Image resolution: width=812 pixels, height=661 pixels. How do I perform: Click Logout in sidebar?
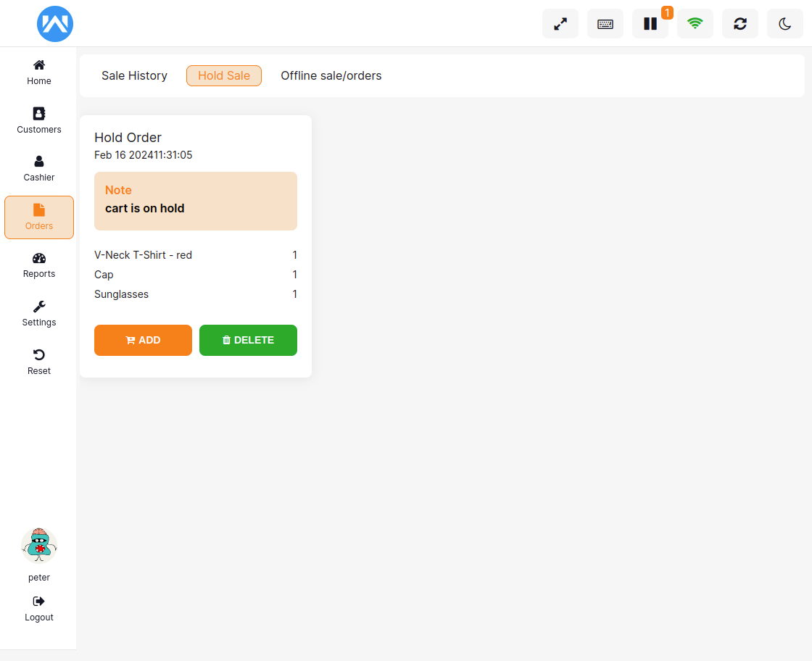tap(39, 609)
